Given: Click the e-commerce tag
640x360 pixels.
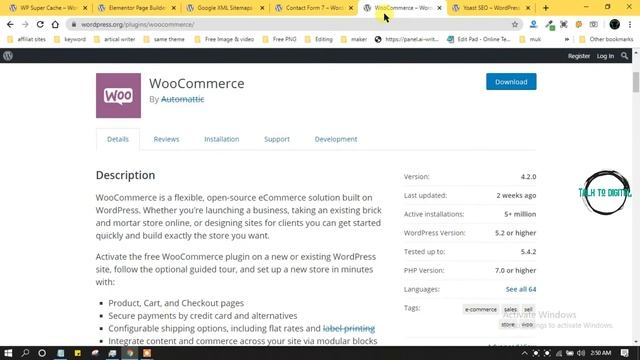Looking at the screenshot, I should click(481, 309).
